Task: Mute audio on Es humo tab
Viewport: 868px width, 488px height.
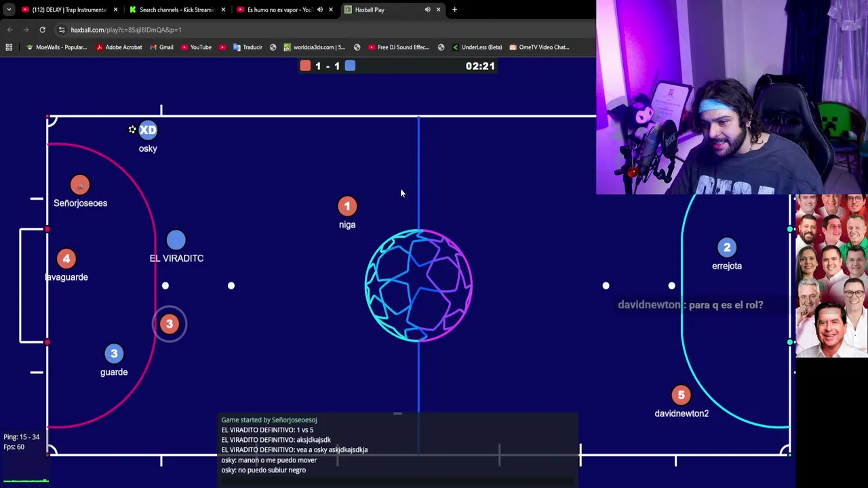Action: coord(320,9)
